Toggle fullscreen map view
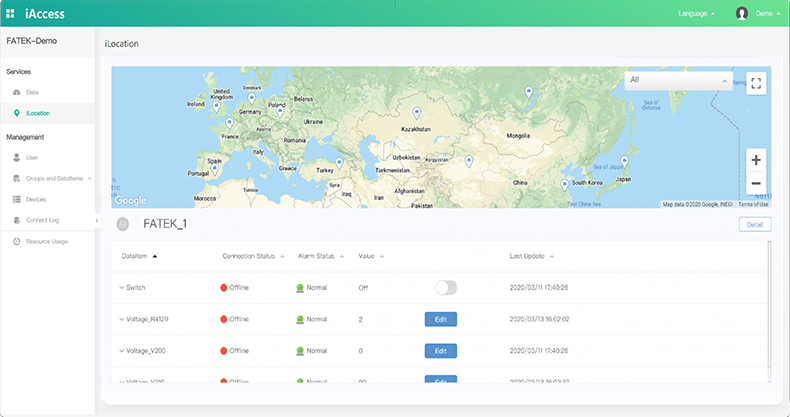The image size is (790, 417). point(756,83)
